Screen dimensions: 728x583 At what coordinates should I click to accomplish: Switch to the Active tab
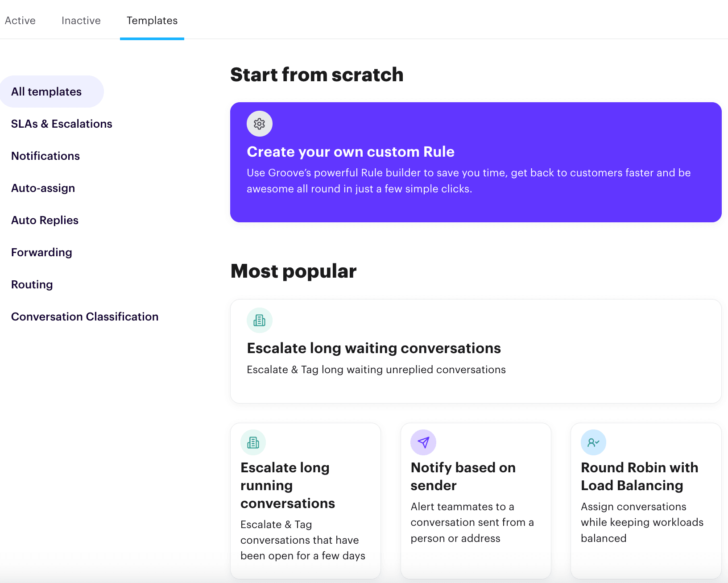(20, 21)
